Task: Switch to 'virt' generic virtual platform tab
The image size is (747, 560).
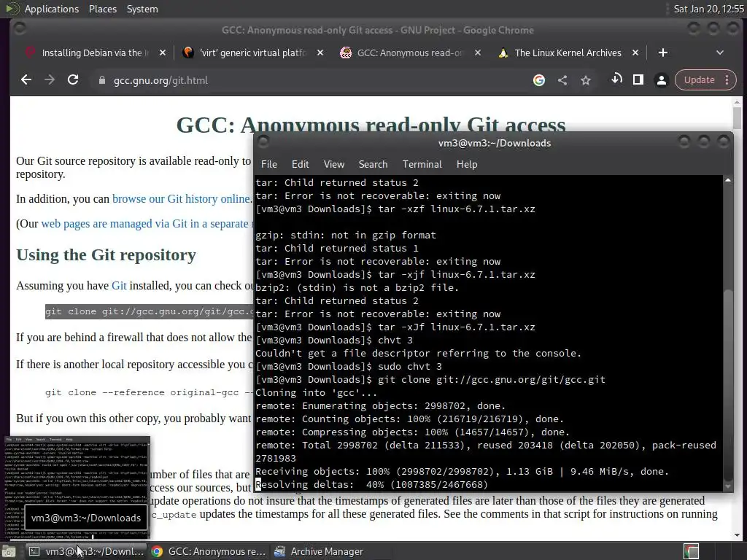Action: click(x=248, y=52)
